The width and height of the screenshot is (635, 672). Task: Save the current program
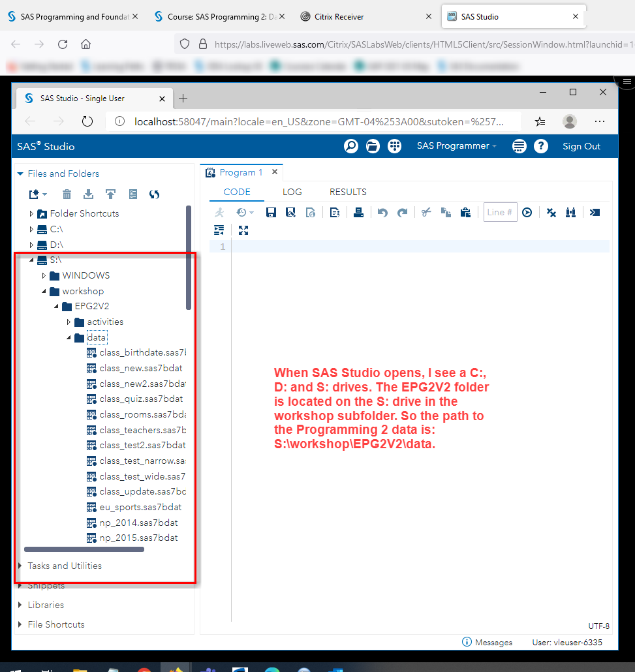click(270, 212)
